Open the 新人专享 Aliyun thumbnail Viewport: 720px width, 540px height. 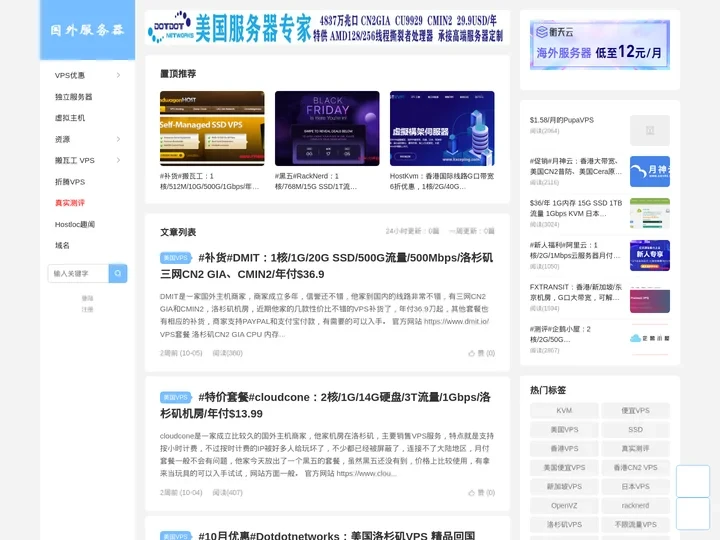pos(649,255)
